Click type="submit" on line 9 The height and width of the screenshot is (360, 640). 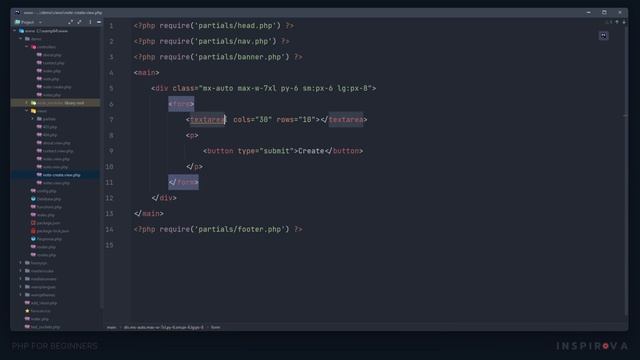(x=266, y=151)
